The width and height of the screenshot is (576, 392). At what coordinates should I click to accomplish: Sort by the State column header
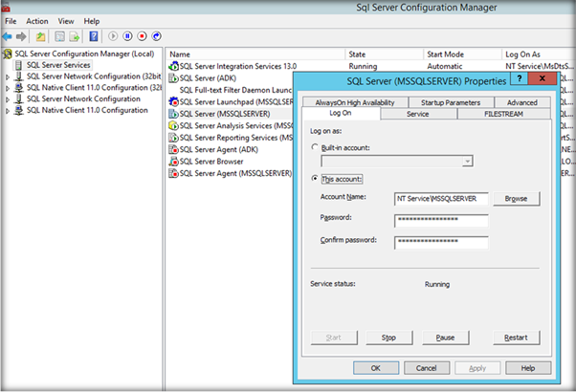[x=385, y=54]
